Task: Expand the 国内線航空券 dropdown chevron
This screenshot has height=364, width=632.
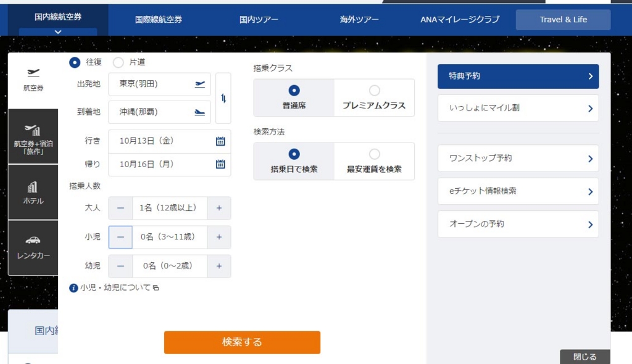Action: (58, 31)
